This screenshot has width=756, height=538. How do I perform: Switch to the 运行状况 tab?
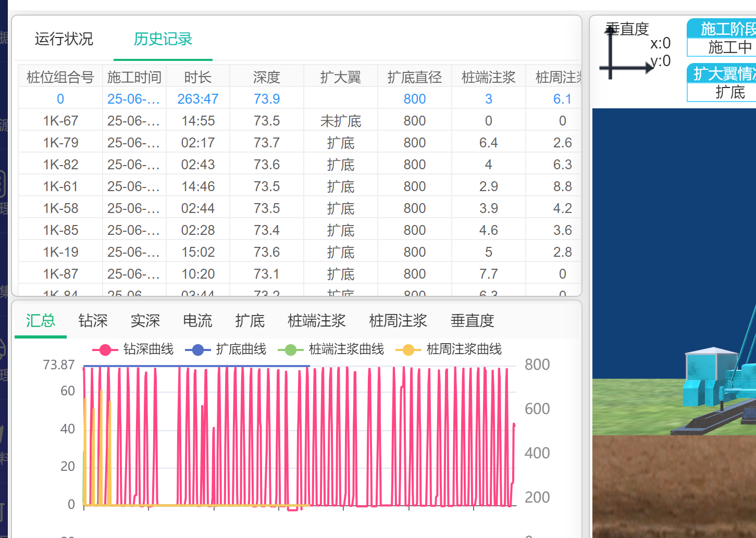[64, 39]
